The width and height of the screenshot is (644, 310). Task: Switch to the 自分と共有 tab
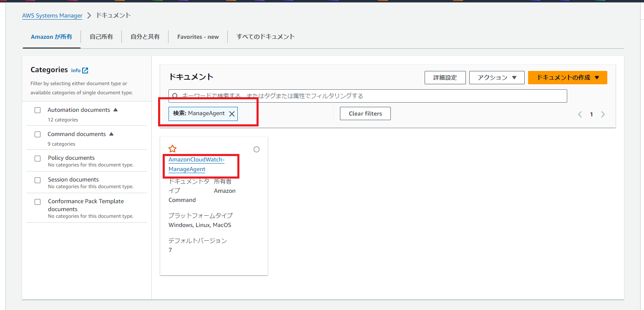145,37
